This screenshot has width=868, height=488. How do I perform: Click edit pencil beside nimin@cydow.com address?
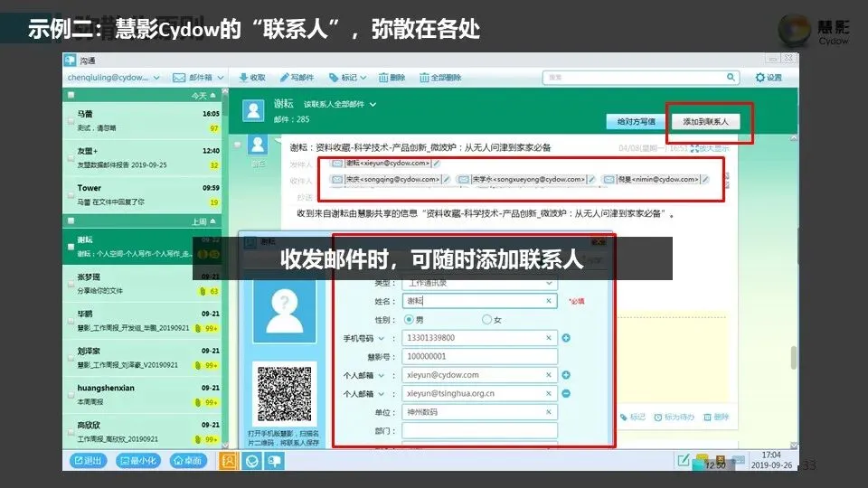coord(705,179)
